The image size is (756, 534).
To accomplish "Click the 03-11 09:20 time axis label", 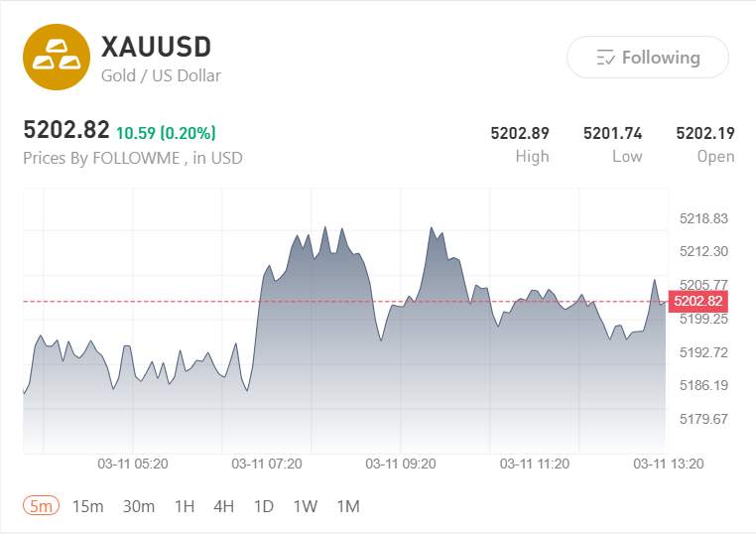I will [401, 464].
